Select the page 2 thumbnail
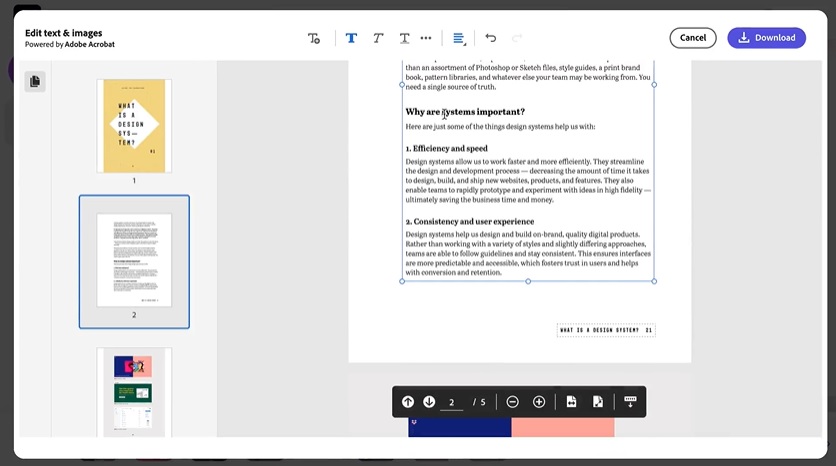This screenshot has height=466, width=836. point(134,260)
